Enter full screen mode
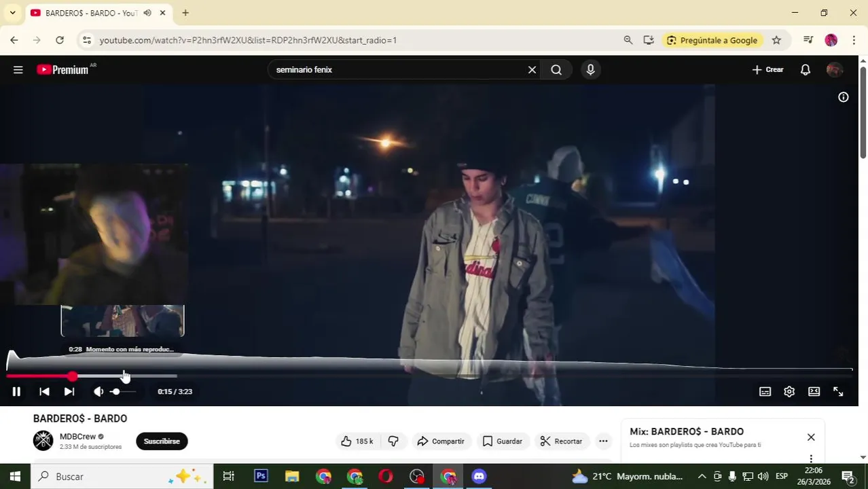This screenshot has width=868, height=489. pyautogui.click(x=838, y=391)
